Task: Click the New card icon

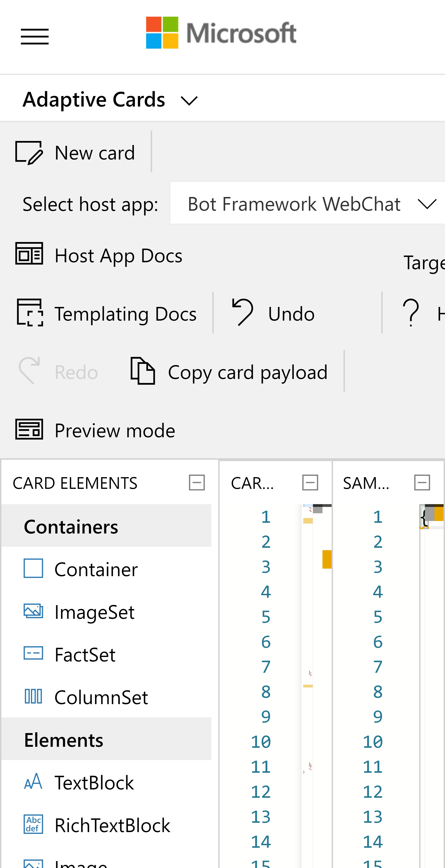Action: pyautogui.click(x=29, y=153)
